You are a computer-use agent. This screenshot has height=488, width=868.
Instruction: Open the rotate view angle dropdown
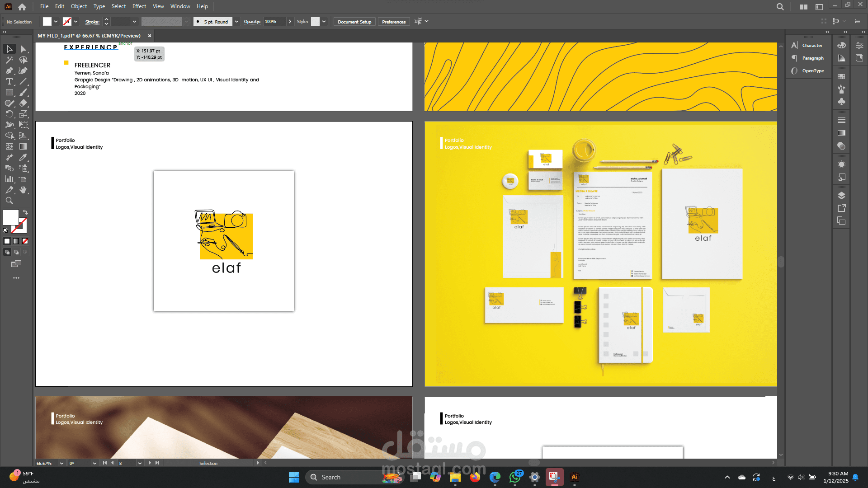coord(94,463)
